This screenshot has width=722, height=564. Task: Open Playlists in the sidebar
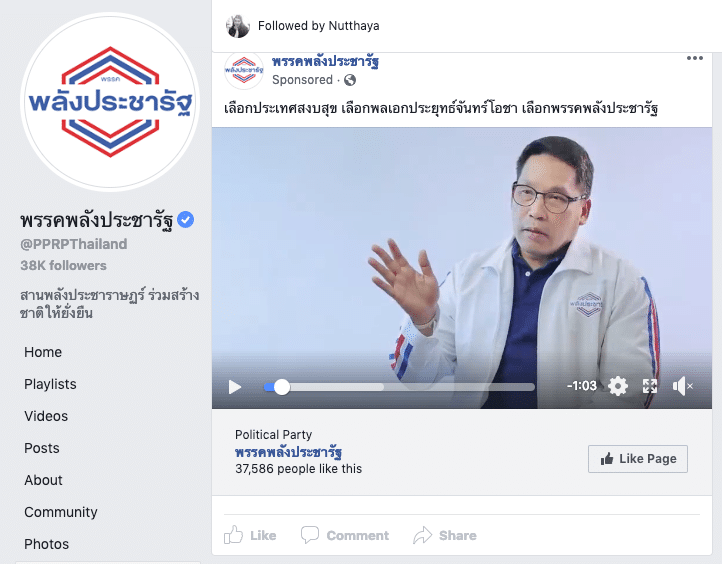click(x=50, y=384)
